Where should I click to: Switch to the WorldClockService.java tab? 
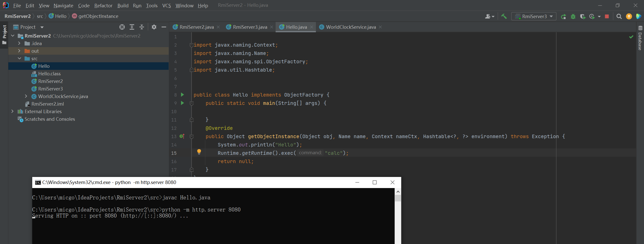pos(351,27)
